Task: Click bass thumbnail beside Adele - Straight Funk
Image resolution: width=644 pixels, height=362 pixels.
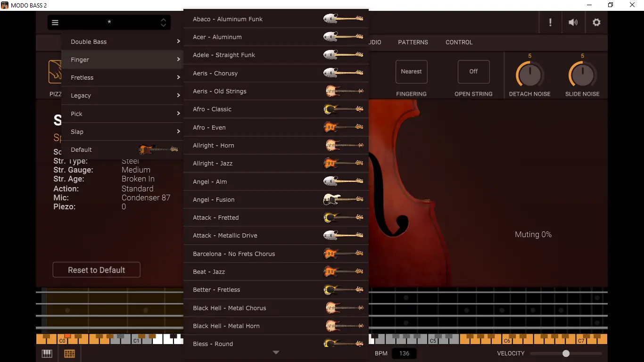Action: pyautogui.click(x=343, y=55)
